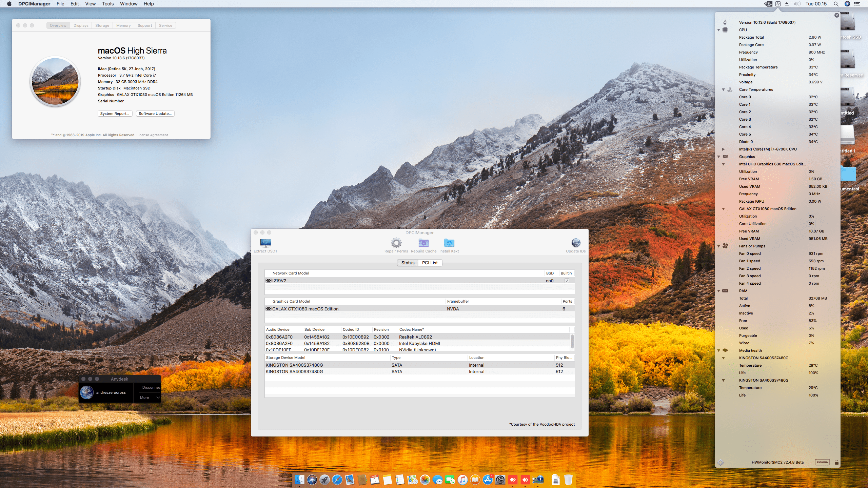Open Maps from the Dock

pyautogui.click(x=412, y=480)
